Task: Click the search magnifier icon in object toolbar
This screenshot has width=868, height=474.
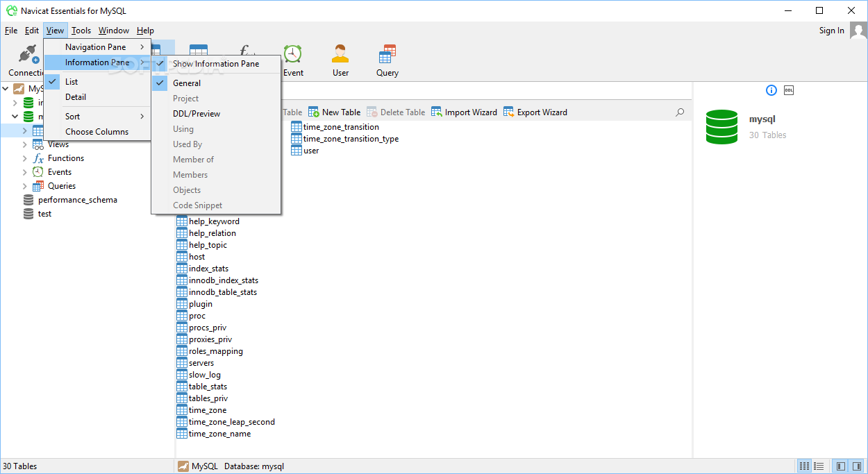Action: coord(680,112)
